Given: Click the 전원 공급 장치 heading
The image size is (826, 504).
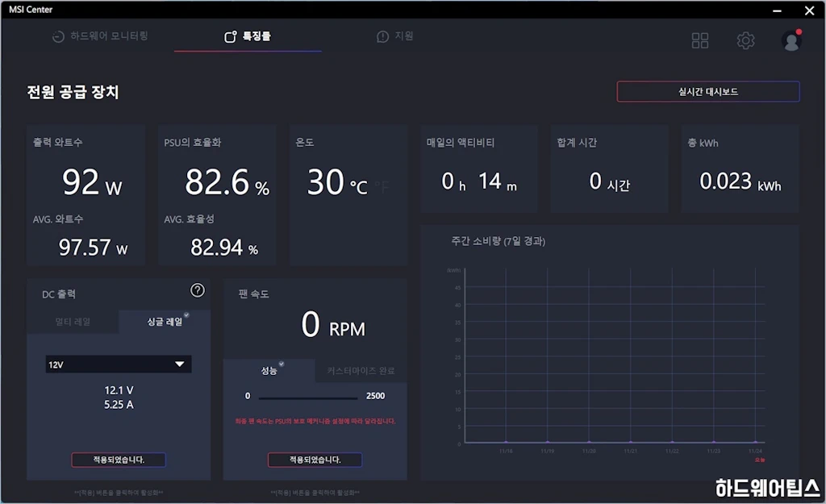Looking at the screenshot, I should click(73, 92).
